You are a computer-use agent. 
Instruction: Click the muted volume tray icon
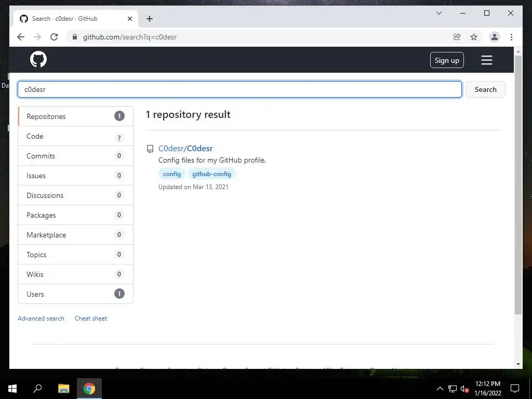pos(464,389)
